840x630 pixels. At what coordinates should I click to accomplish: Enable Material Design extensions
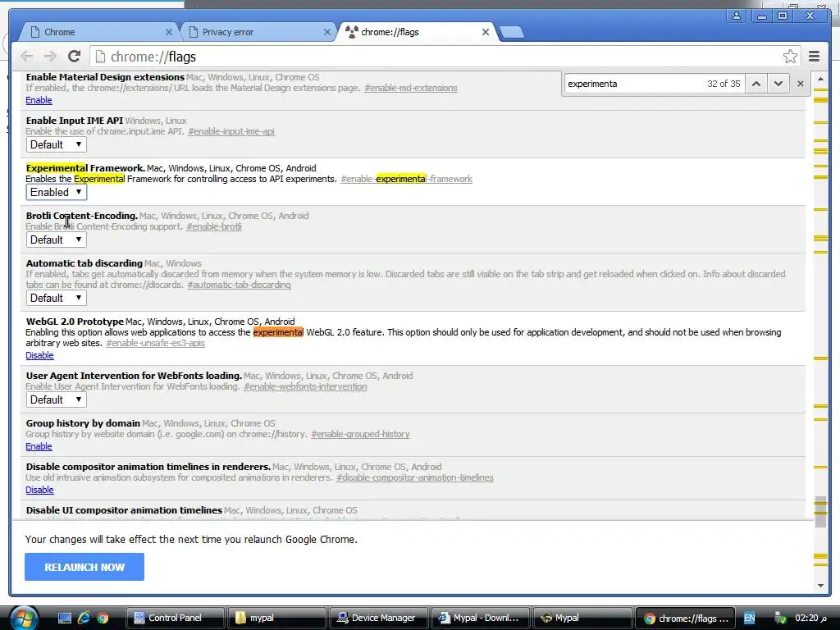(39, 100)
